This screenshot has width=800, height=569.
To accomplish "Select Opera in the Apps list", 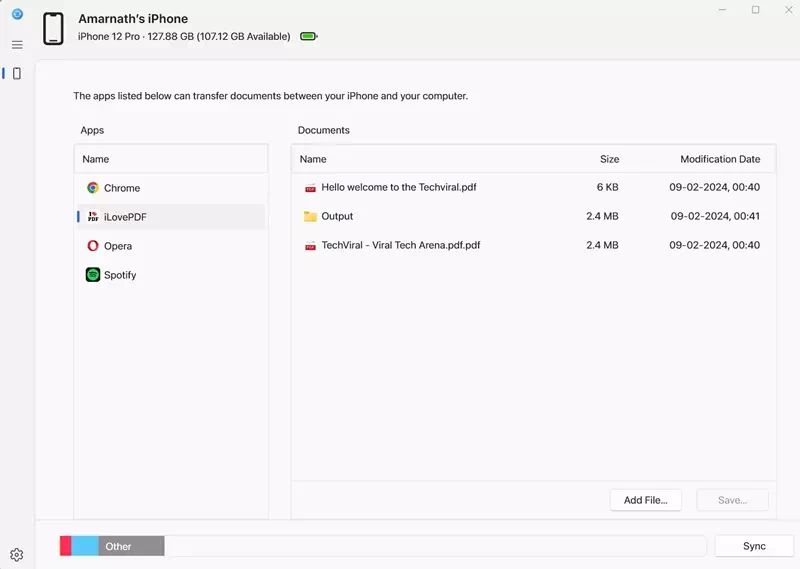I will coord(171,246).
